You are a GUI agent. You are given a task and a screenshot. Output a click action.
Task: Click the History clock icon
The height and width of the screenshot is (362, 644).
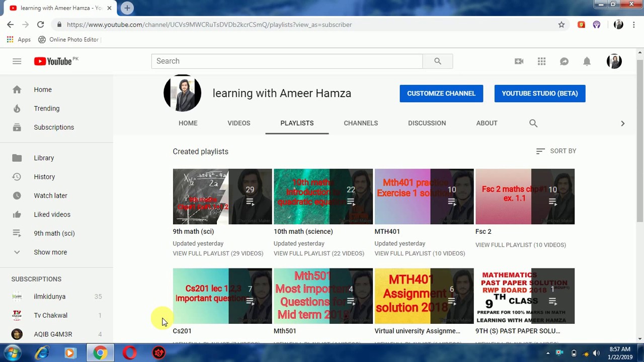[17, 177]
